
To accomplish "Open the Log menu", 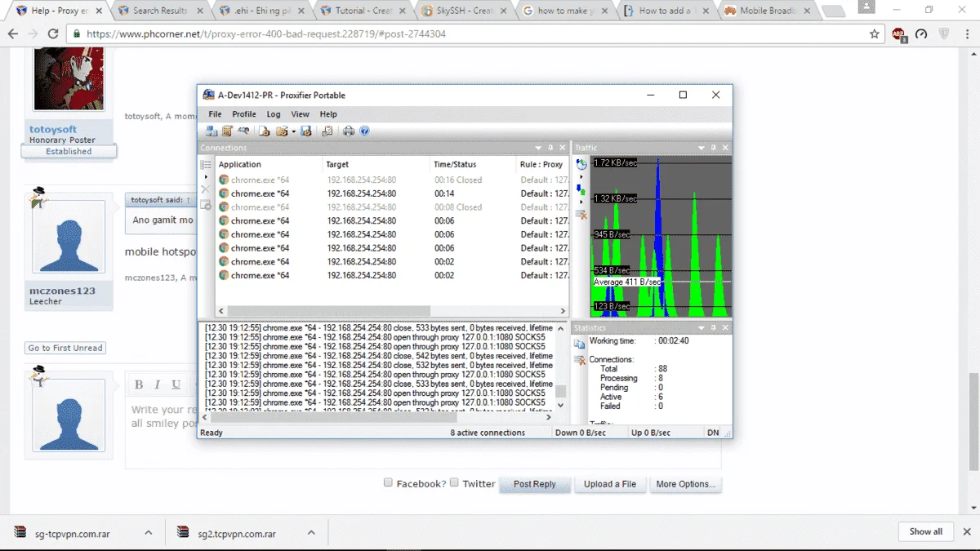I will click(274, 114).
